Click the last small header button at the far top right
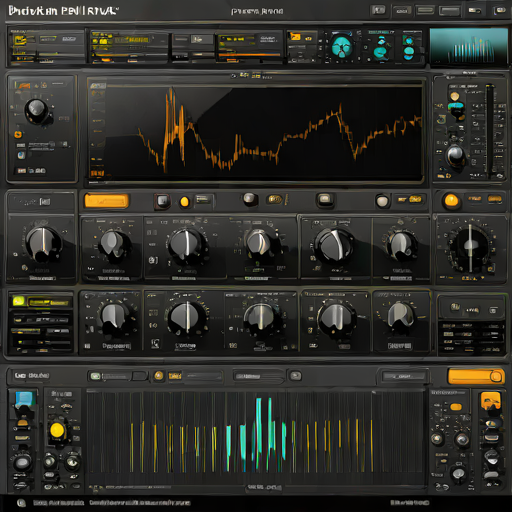Screen dimensions: 512x512 click(x=501, y=11)
